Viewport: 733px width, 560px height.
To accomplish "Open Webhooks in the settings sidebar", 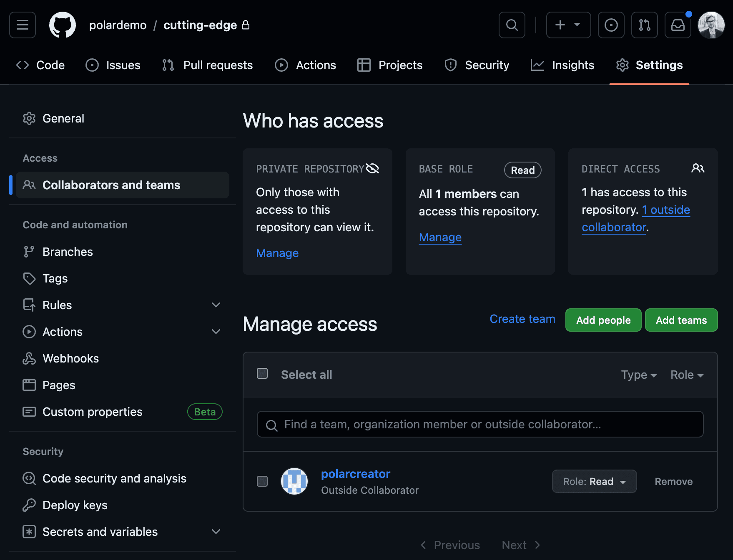I will pyautogui.click(x=70, y=358).
